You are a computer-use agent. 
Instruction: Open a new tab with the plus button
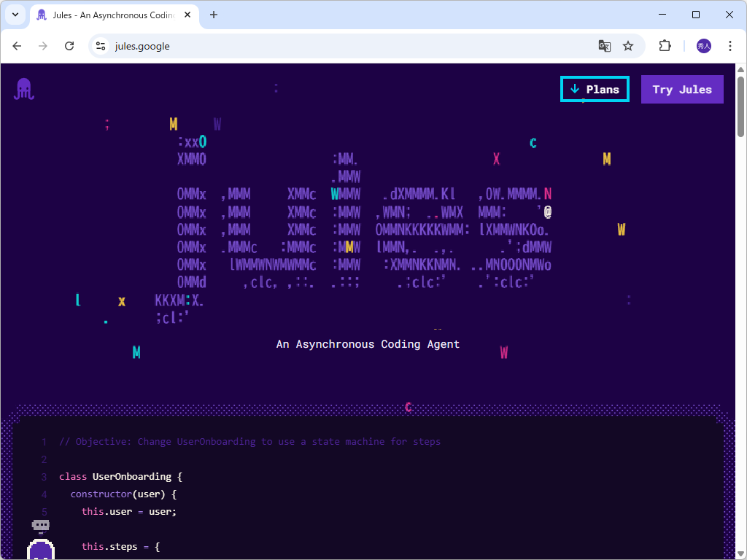[x=212, y=14]
